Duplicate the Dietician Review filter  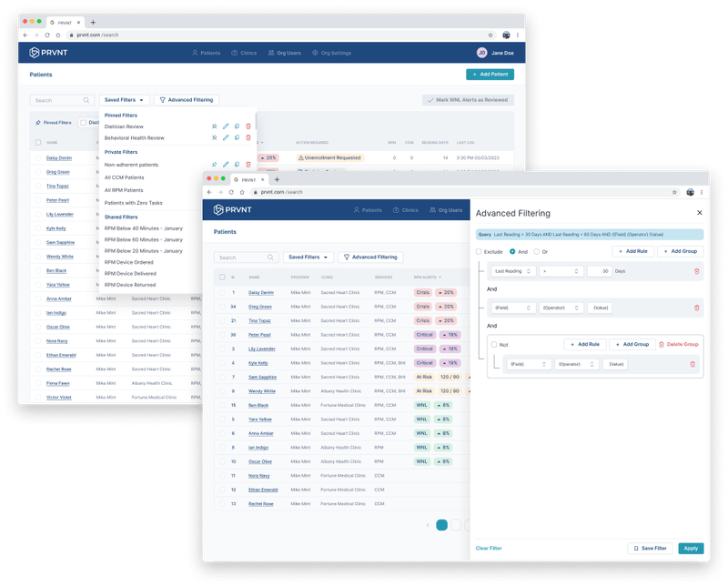click(x=237, y=126)
